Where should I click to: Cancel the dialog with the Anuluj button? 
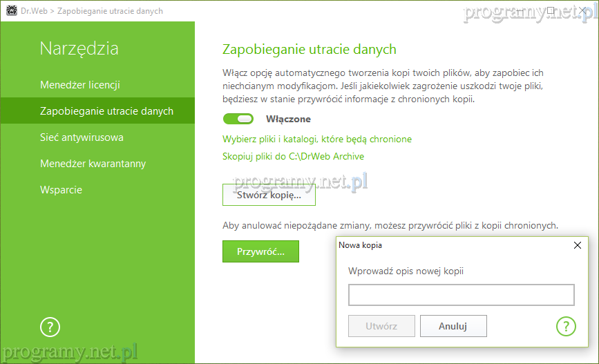click(453, 326)
